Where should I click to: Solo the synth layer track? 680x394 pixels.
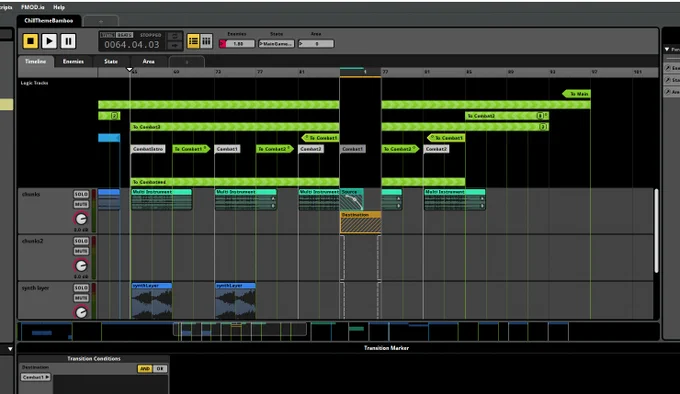click(81, 288)
